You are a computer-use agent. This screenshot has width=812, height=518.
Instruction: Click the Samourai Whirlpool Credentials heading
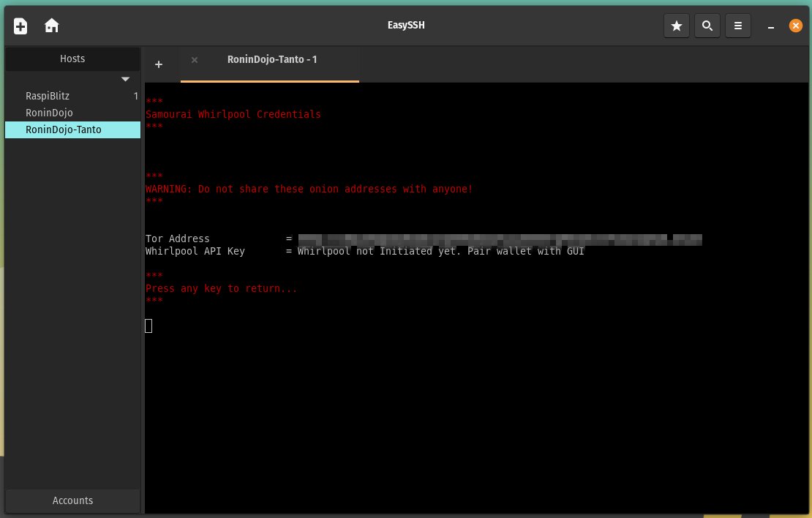233,114
